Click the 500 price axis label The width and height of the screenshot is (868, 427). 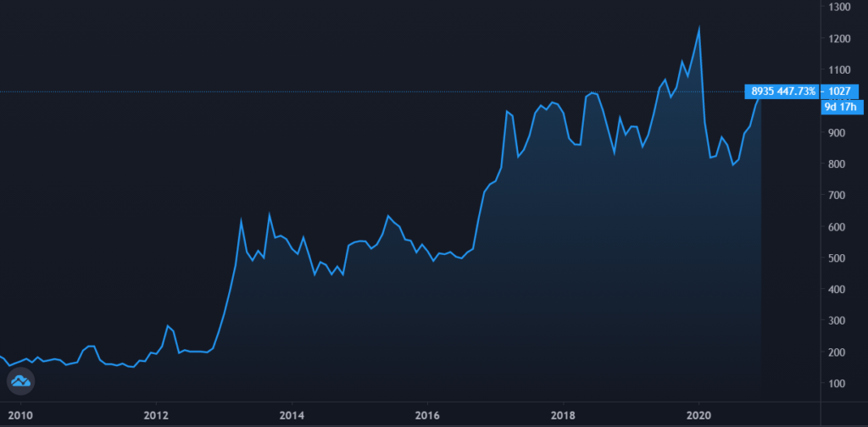[837, 258]
